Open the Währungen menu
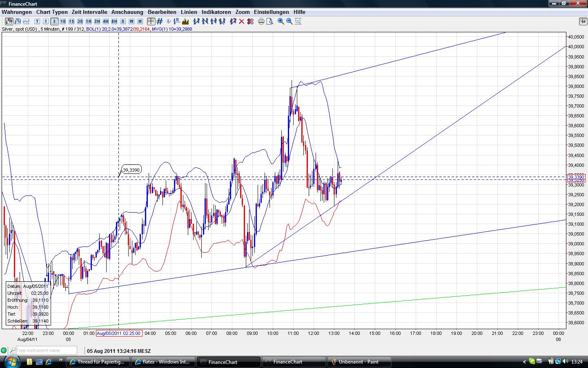 click(16, 12)
